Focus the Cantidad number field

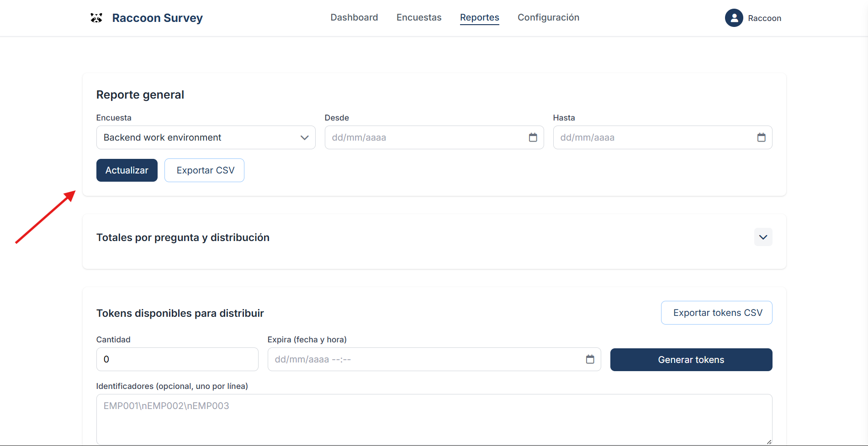pyautogui.click(x=177, y=359)
